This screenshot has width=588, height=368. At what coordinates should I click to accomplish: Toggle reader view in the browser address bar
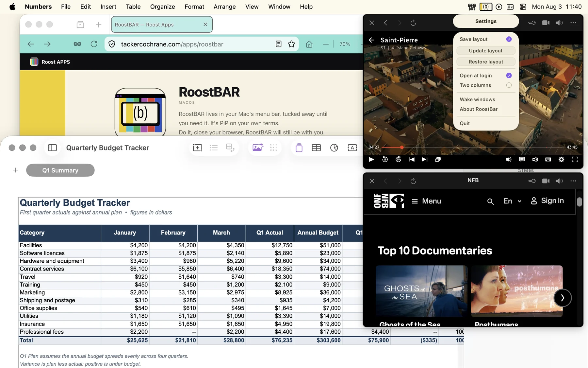pyautogui.click(x=278, y=44)
